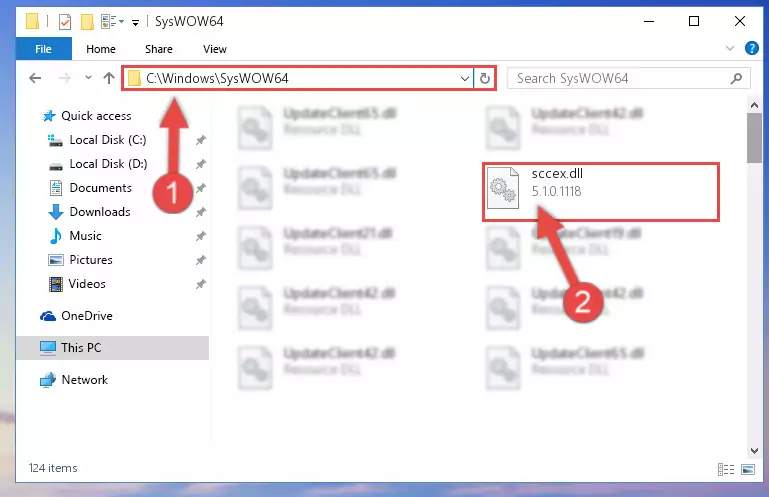Image resolution: width=769 pixels, height=497 pixels.
Task: Expand the address bar history dropdown
Action: pos(464,78)
